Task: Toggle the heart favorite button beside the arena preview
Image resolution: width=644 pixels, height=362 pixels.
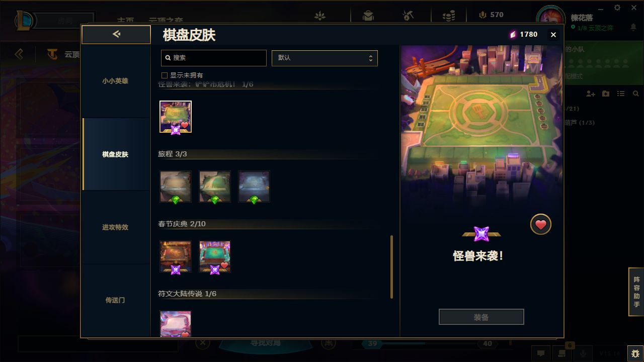Action: 541,225
